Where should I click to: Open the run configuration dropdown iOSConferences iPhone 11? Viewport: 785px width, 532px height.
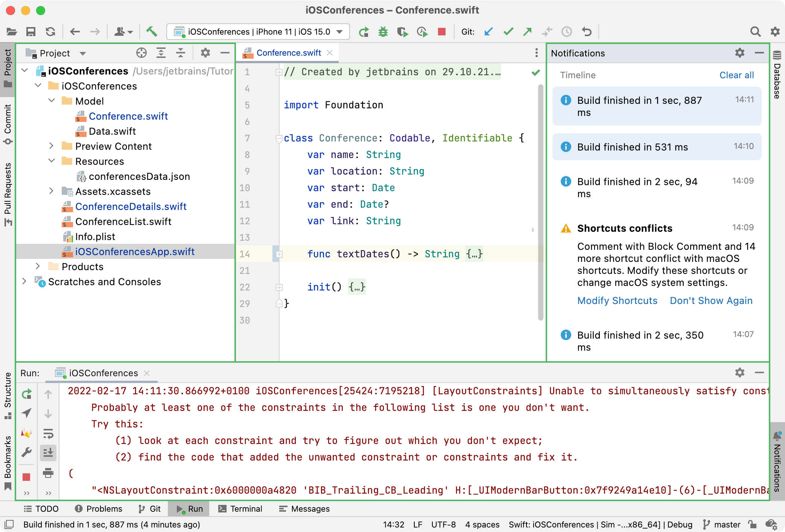click(x=258, y=32)
